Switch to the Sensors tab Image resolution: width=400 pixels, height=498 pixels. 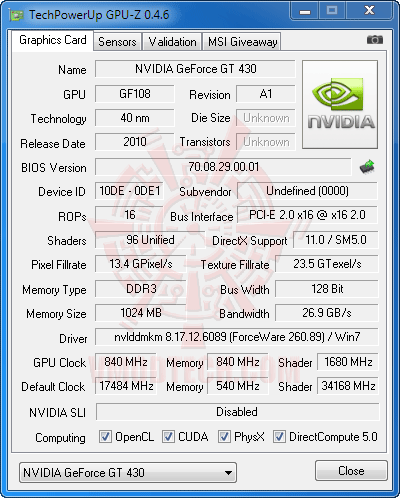[117, 42]
